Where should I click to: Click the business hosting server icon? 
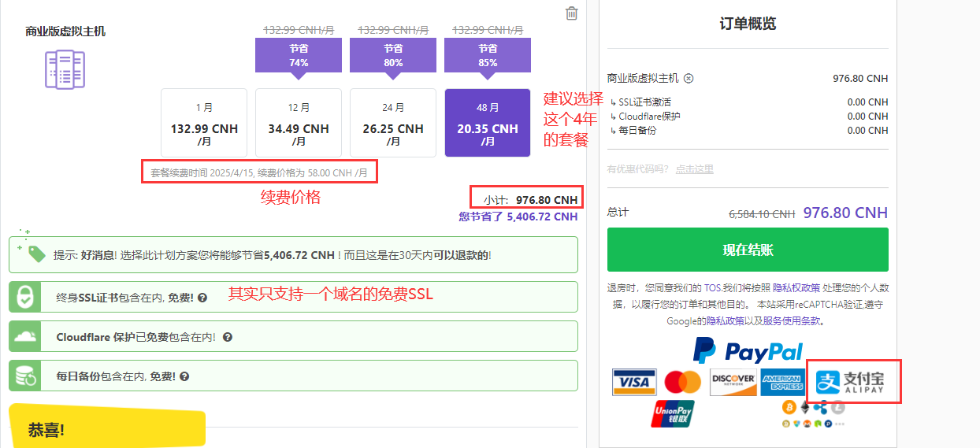point(65,69)
